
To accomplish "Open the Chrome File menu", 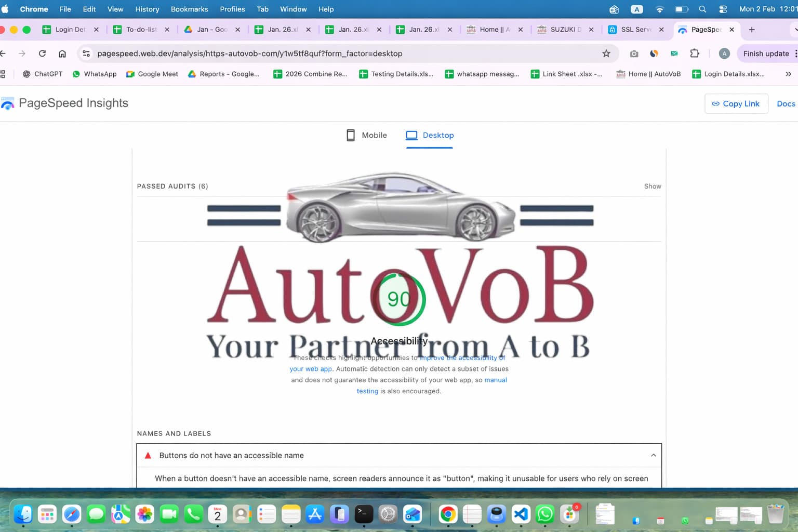I will pos(65,9).
